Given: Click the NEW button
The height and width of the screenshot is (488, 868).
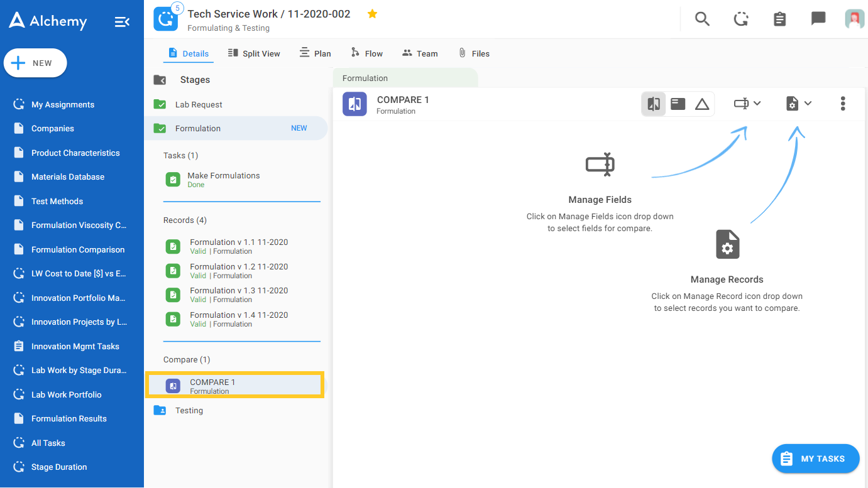Looking at the screenshot, I should pyautogui.click(x=35, y=63).
